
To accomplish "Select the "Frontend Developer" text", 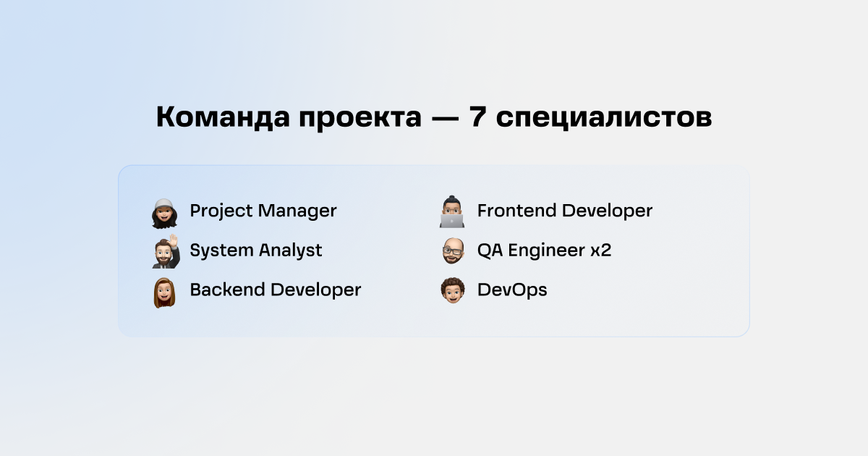I will 565,211.
